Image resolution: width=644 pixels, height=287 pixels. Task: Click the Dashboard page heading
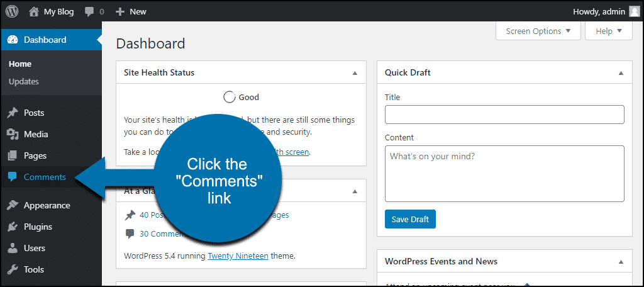click(151, 43)
